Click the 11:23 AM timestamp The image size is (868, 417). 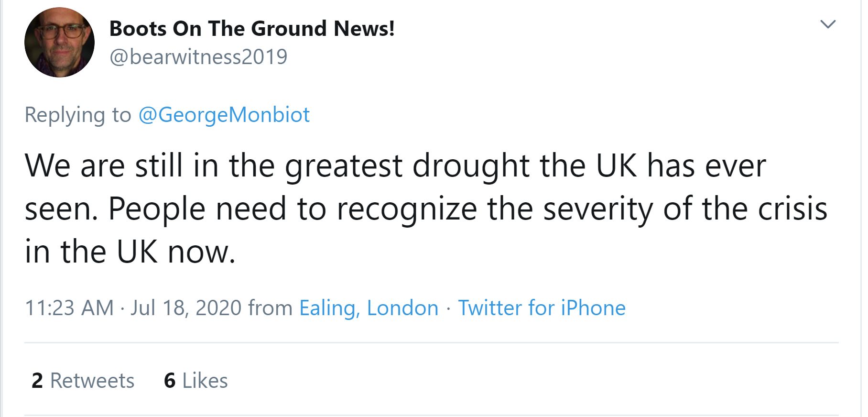coord(69,308)
